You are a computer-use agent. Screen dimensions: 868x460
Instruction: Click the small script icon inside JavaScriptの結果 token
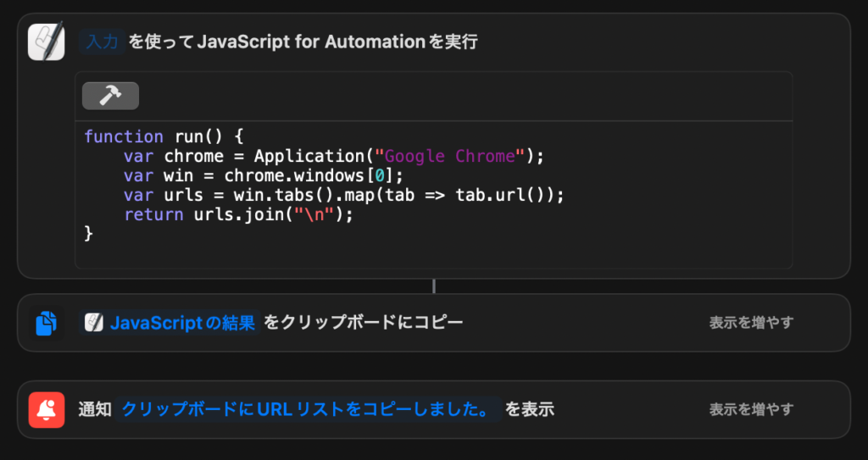(95, 323)
